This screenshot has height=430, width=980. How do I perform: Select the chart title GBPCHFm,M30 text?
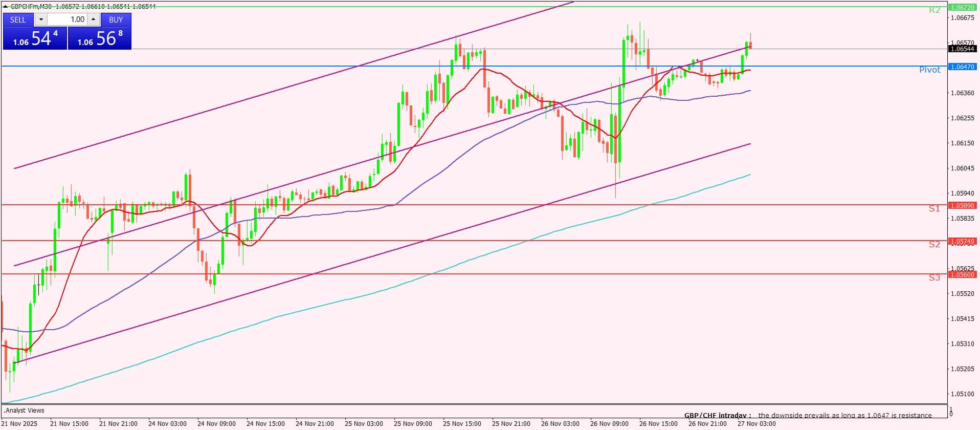tap(31, 7)
